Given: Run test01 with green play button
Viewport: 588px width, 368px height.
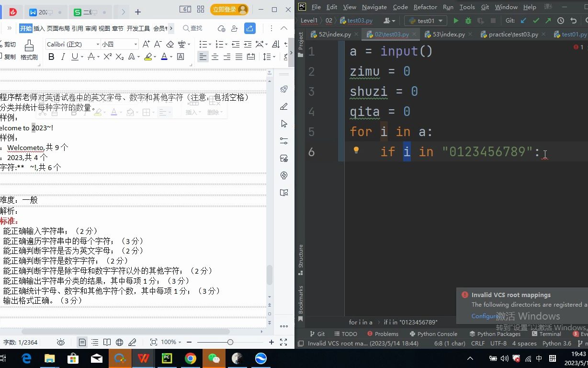Looking at the screenshot, I should click(456, 21).
